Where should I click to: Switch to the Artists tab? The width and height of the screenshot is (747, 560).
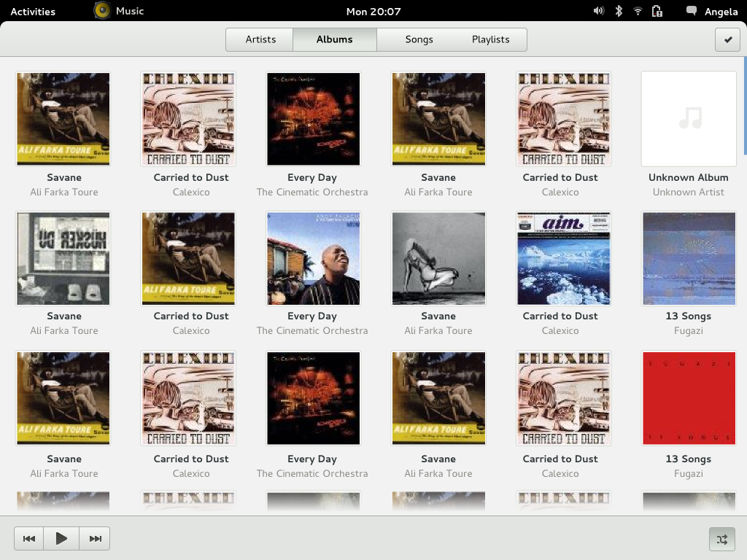[260, 39]
